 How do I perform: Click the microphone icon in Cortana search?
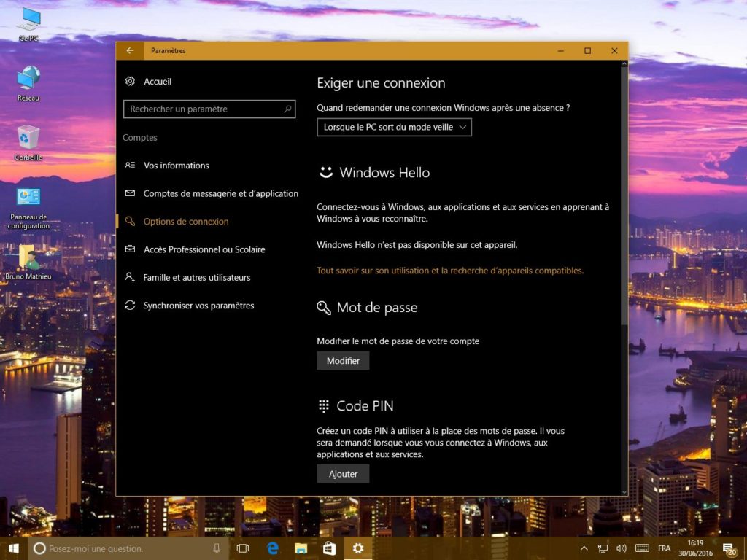pos(217,548)
